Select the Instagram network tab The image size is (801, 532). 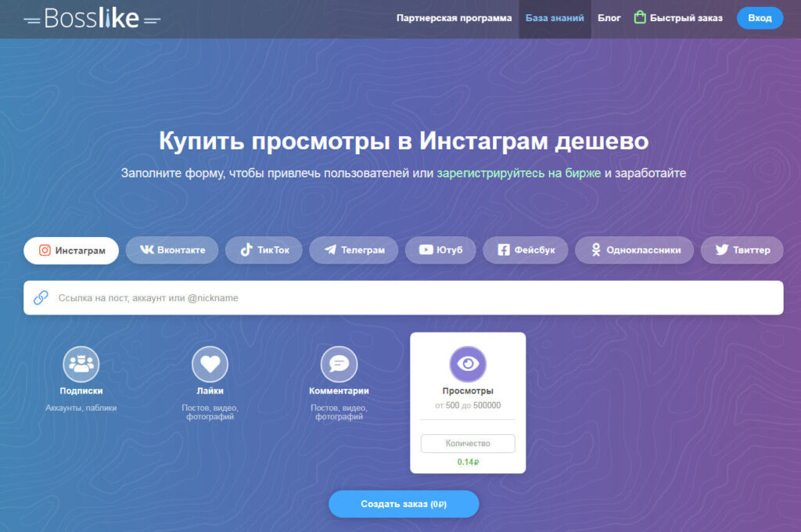[x=71, y=250]
